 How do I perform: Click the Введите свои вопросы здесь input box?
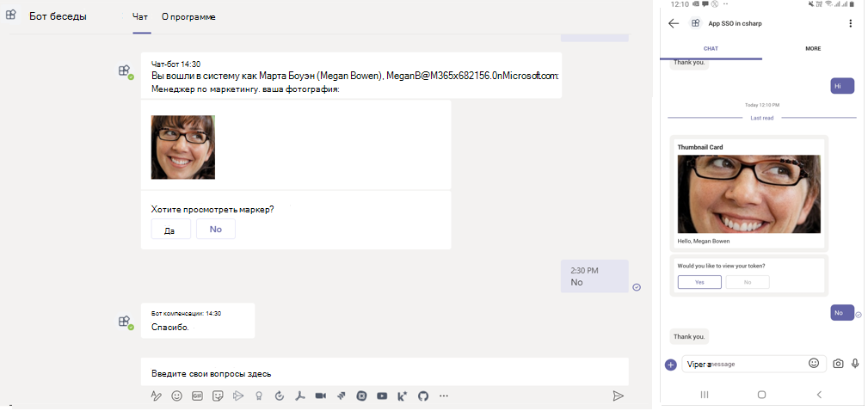385,373
